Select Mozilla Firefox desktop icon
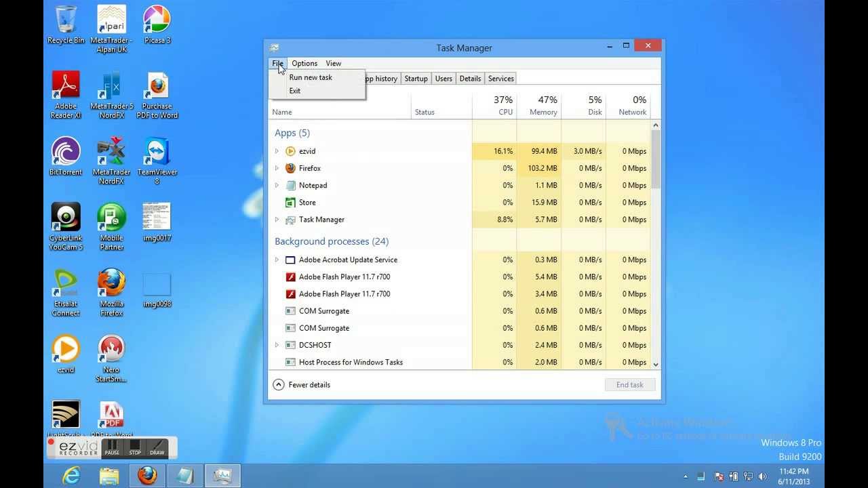Screen dimensions: 868x488 [x=112, y=292]
